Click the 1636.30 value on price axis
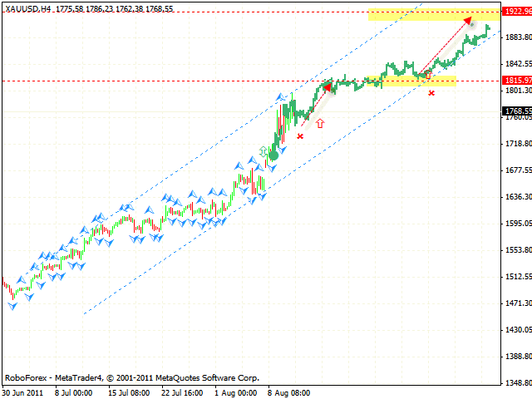532x399 pixels. pos(516,197)
